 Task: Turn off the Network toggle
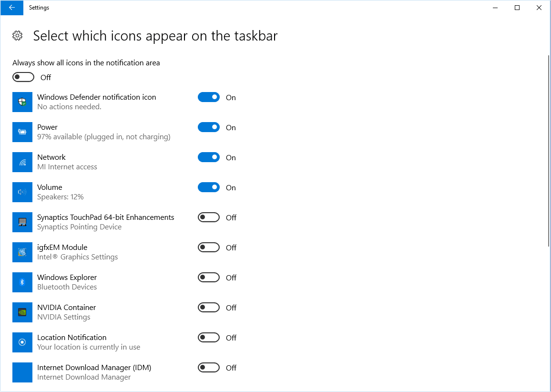[x=209, y=157]
